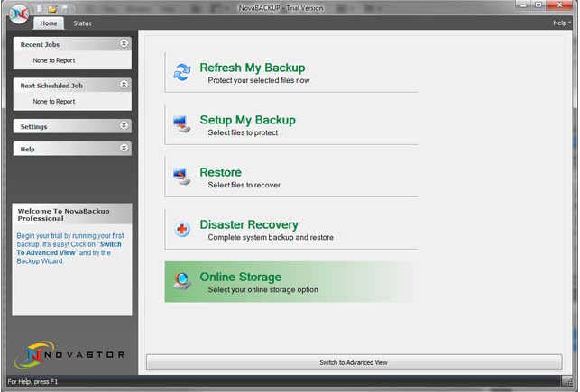This screenshot has height=392, width=580.
Task: Click the new document quick-access icon
Action: coord(40,8)
